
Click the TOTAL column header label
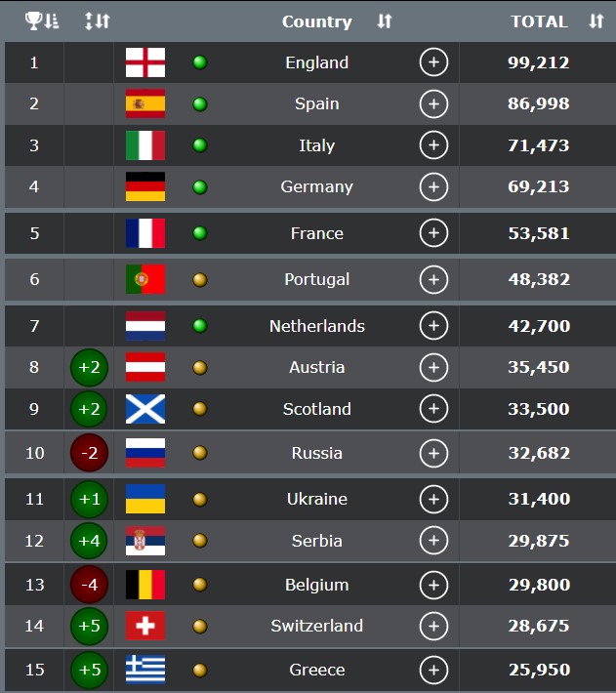[539, 21]
